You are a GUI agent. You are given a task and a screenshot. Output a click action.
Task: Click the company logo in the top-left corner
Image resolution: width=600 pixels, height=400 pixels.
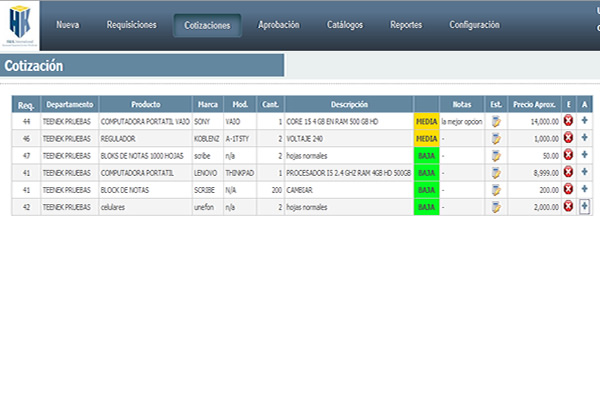pyautogui.click(x=20, y=28)
